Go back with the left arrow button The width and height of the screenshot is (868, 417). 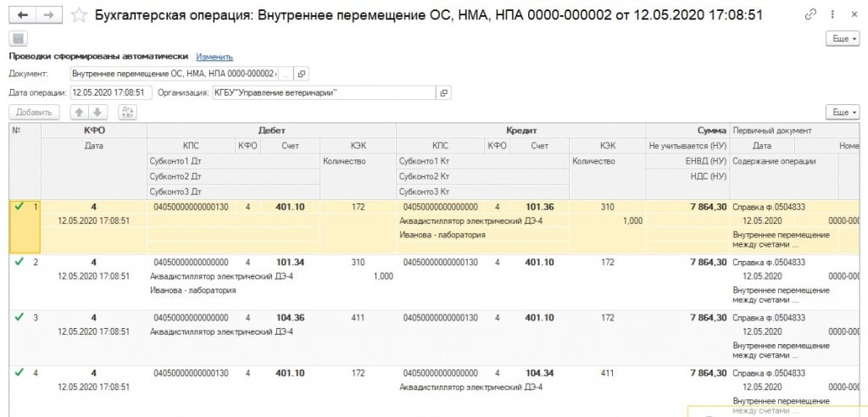click(x=23, y=15)
